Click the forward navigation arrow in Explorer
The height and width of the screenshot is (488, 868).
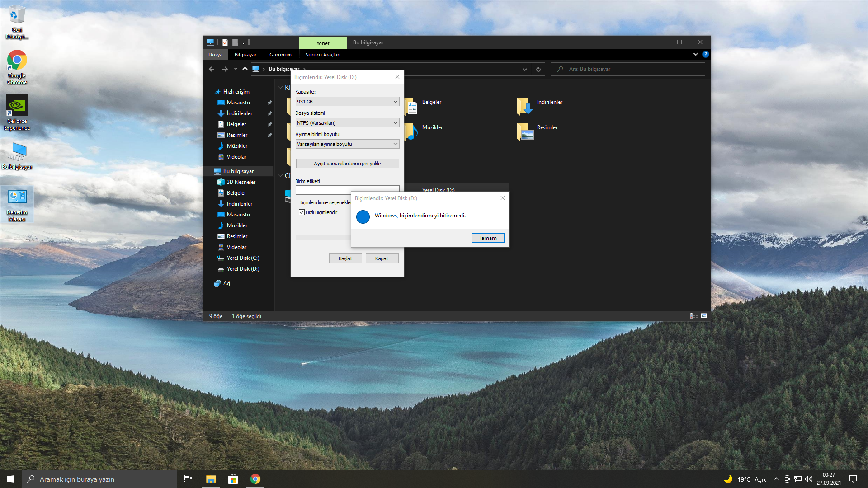(x=225, y=69)
